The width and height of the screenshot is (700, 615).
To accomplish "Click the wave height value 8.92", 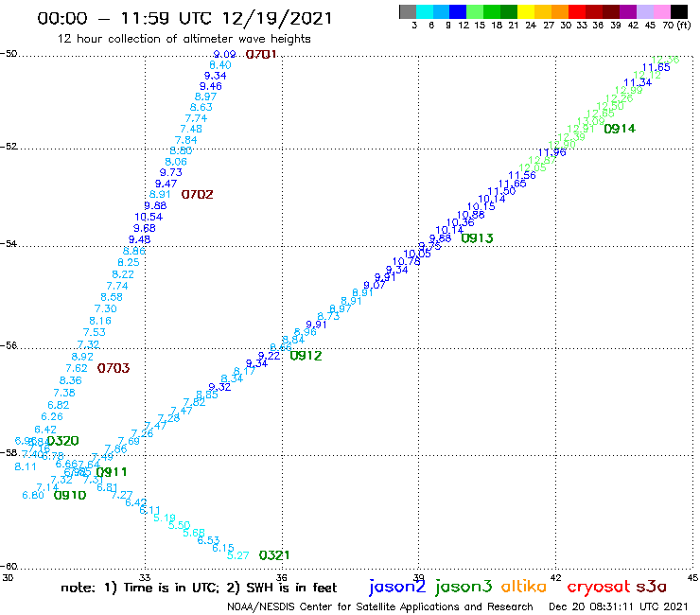I will coord(82,357).
